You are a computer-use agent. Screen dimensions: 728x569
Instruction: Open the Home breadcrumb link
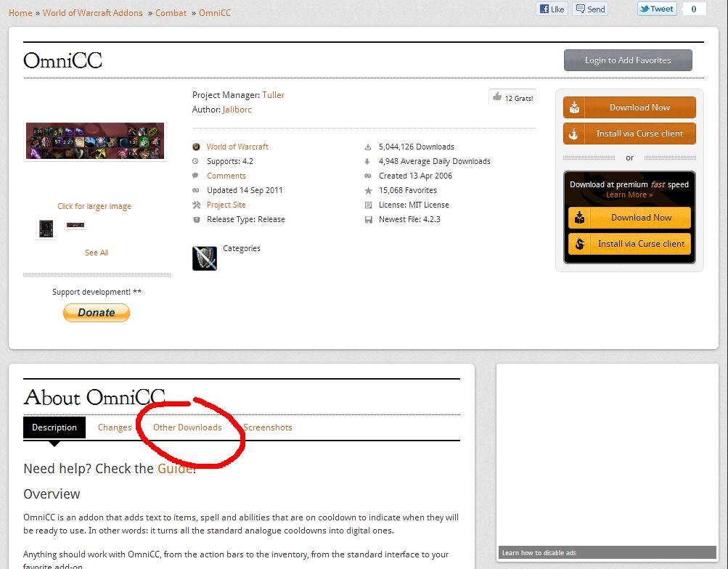coord(20,13)
